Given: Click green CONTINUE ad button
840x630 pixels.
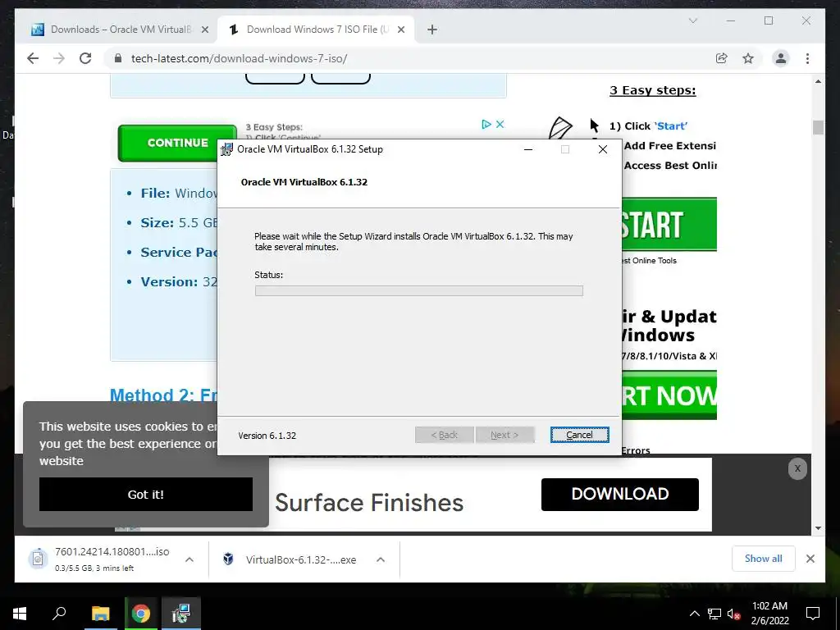Looking at the screenshot, I should [177, 143].
